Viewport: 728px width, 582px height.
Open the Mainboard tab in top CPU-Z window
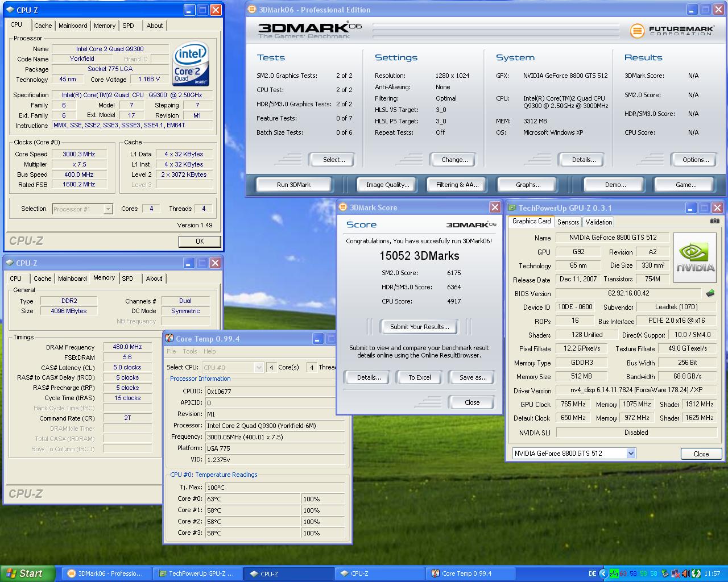pyautogui.click(x=73, y=26)
